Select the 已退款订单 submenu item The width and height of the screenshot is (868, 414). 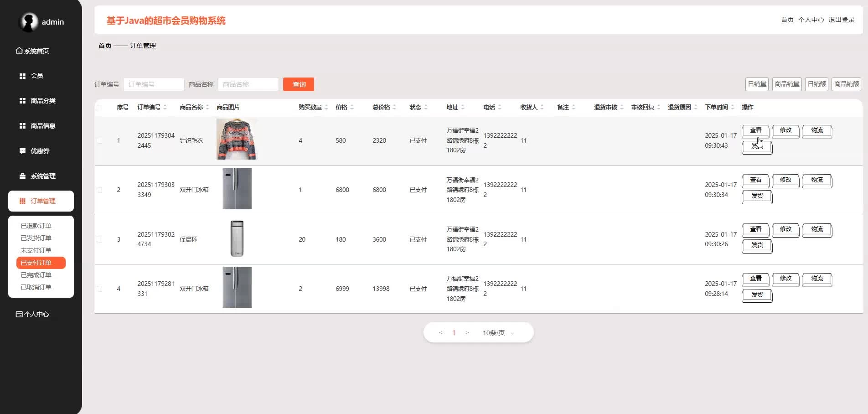click(x=36, y=226)
